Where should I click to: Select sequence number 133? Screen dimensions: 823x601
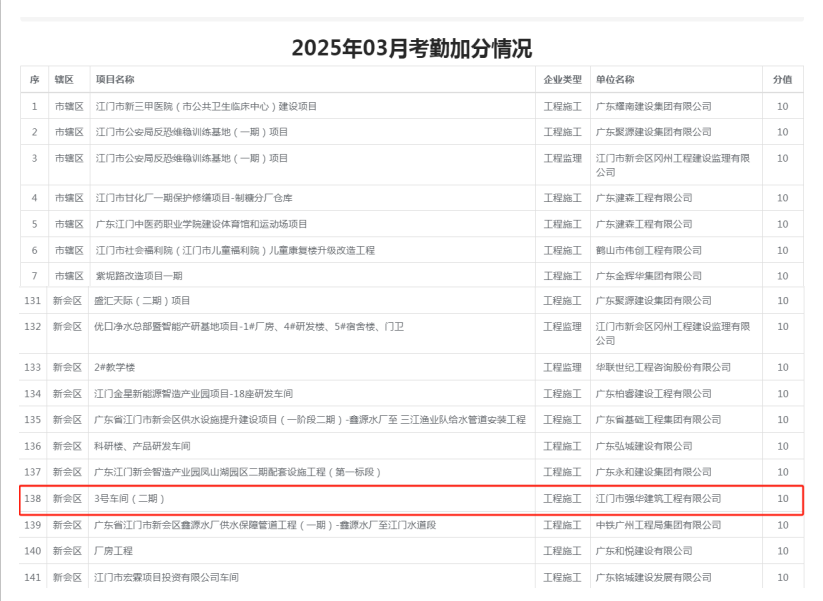[33, 367]
